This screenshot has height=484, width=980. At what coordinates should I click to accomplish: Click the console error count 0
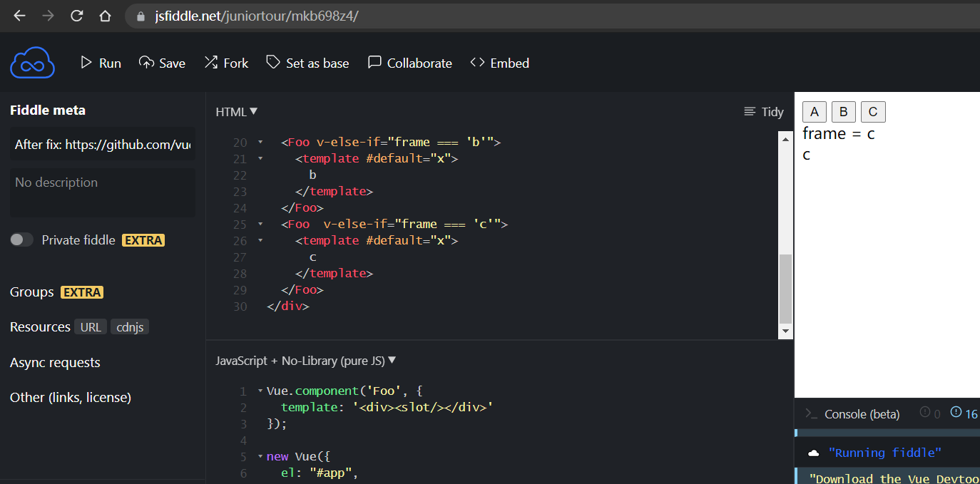[930, 413]
